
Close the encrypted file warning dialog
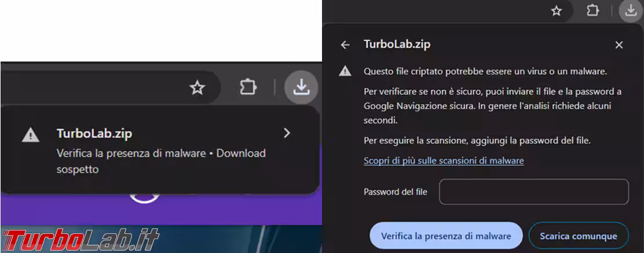point(619,45)
